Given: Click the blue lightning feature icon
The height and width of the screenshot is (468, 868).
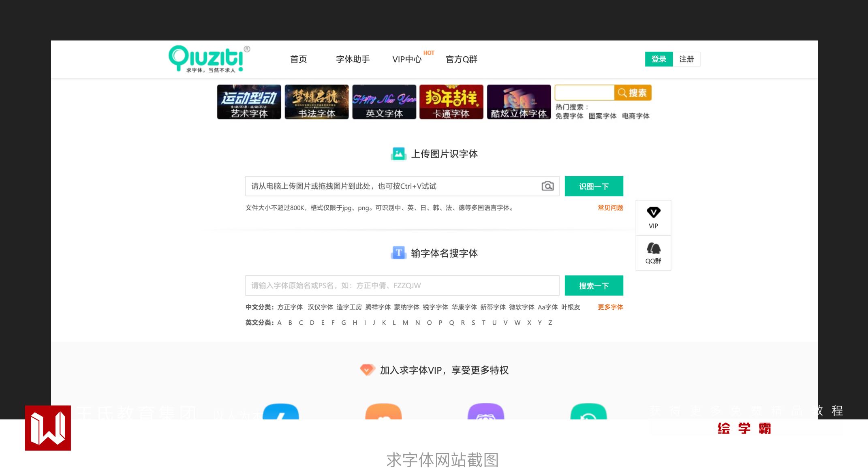Looking at the screenshot, I should click(x=281, y=412).
